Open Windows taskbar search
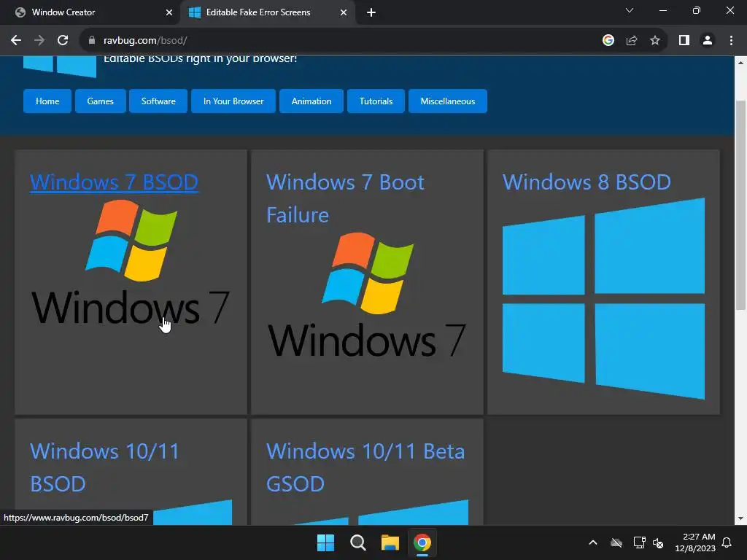The width and height of the screenshot is (747, 560). click(x=357, y=542)
